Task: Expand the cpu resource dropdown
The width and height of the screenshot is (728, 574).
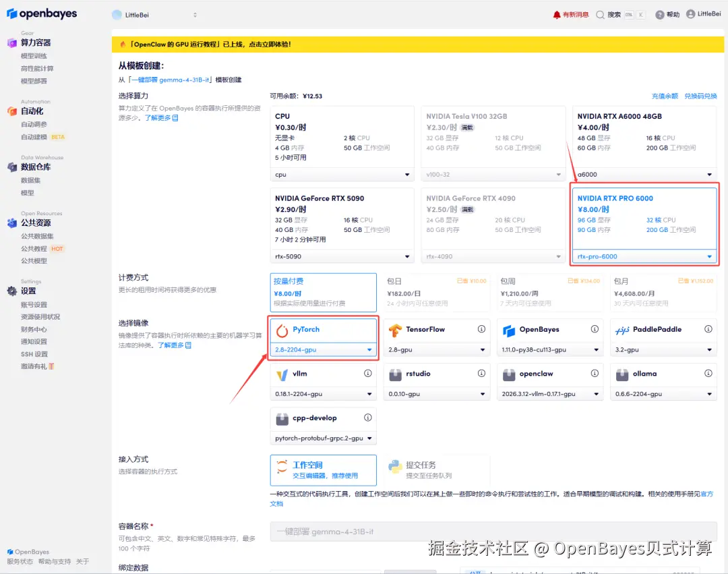Action: tap(342, 174)
